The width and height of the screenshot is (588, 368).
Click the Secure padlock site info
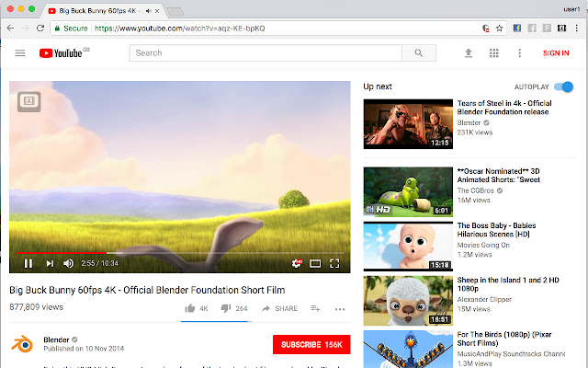tap(72, 29)
